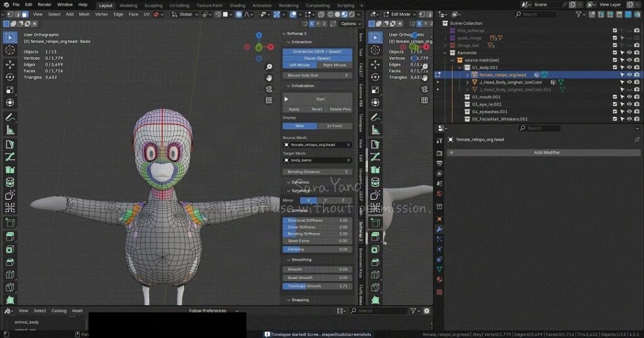
Task: Expand the guide_image collection in outliner
Action: click(x=445, y=38)
